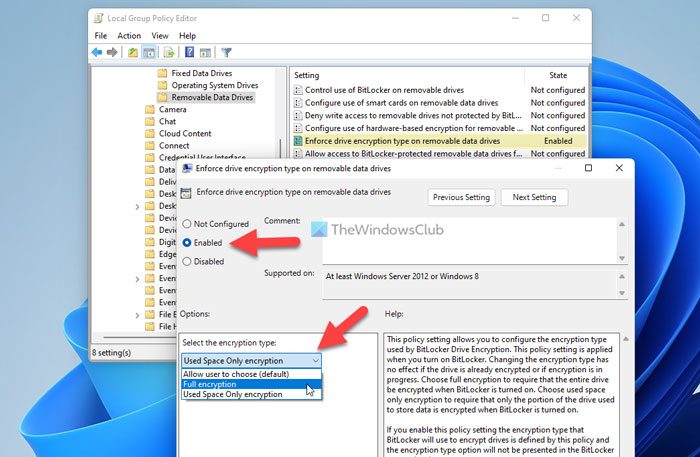This screenshot has height=457, width=700.
Task: Select Configure use of hardware-based encryption setting
Action: coord(414,128)
